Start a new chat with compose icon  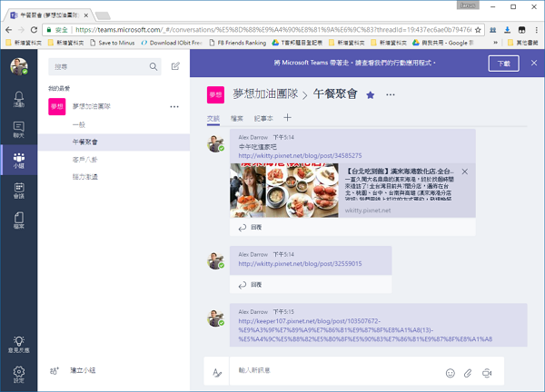point(175,66)
